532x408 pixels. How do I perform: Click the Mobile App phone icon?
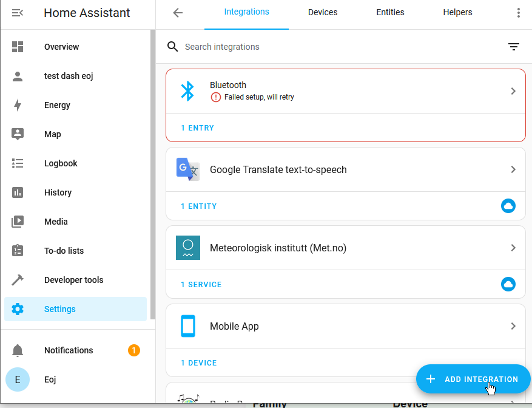tap(188, 326)
